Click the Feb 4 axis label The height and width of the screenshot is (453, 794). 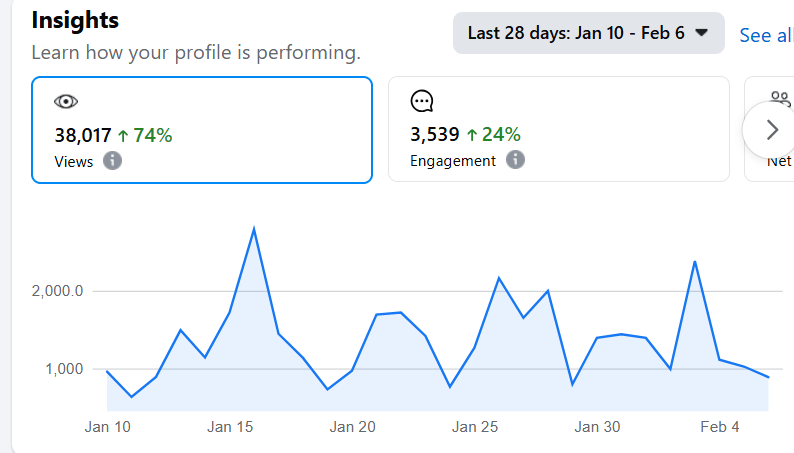720,427
